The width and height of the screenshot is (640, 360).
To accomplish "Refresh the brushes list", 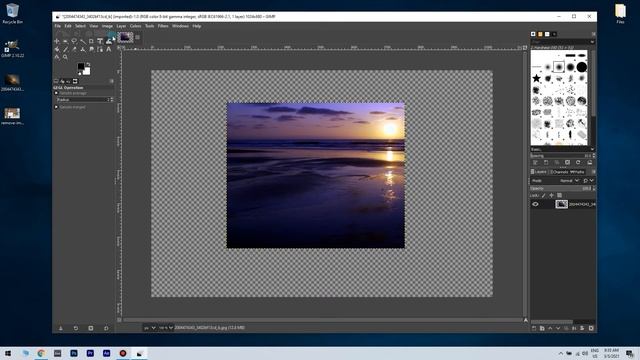I will point(578,162).
